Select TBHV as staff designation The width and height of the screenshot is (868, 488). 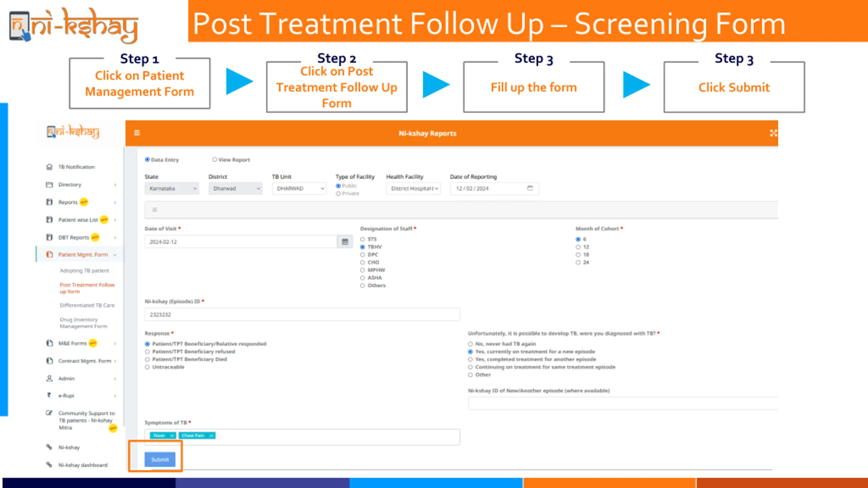point(362,247)
